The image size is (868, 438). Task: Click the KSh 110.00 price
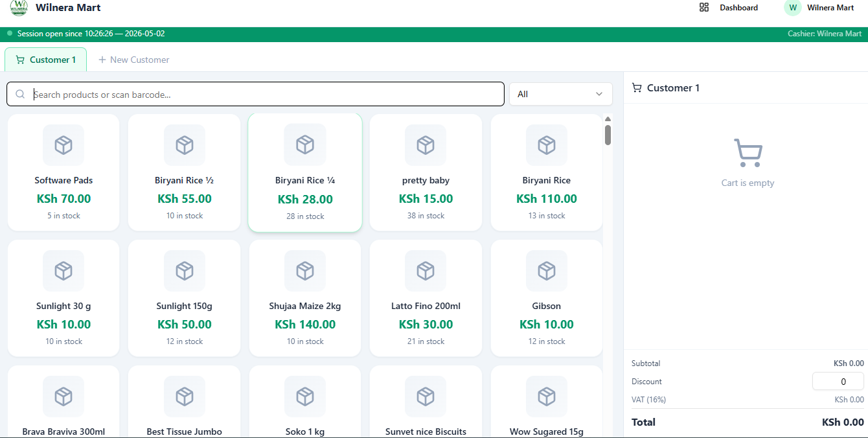[x=547, y=199]
